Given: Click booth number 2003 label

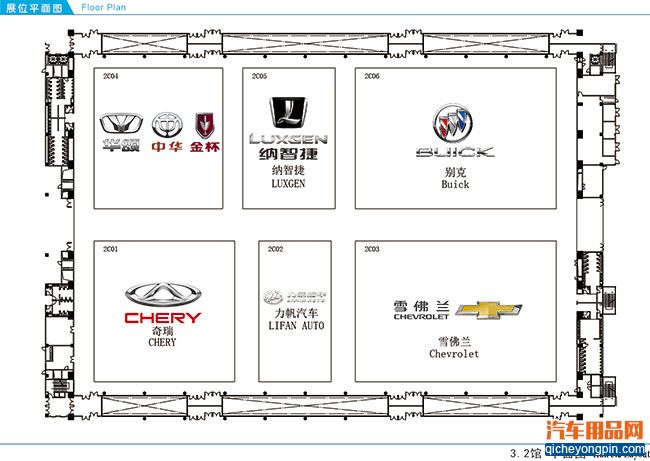Looking at the screenshot, I should [372, 249].
